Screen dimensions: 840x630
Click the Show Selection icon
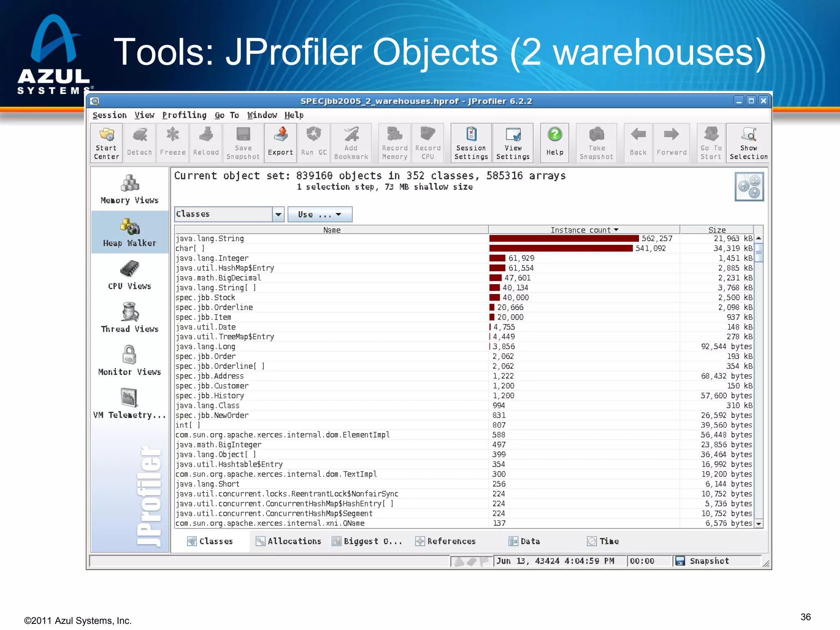tap(749, 143)
